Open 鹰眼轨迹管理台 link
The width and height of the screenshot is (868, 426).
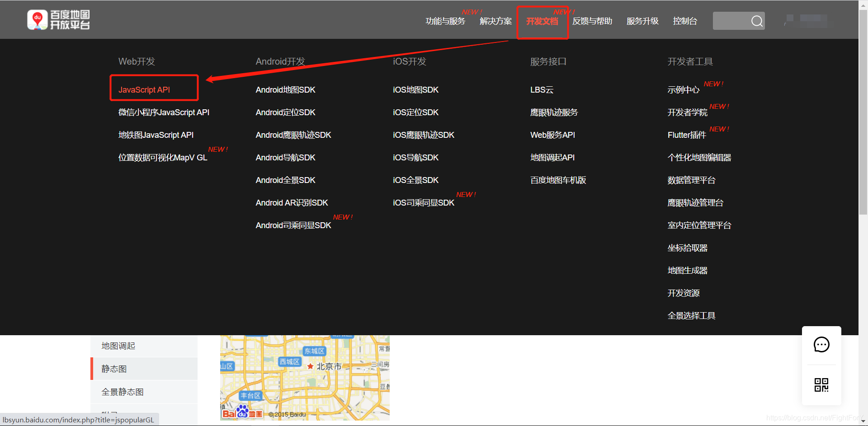click(695, 203)
